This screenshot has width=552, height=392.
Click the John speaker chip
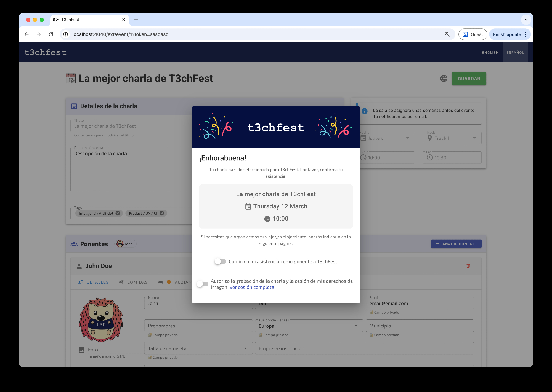[x=126, y=244]
